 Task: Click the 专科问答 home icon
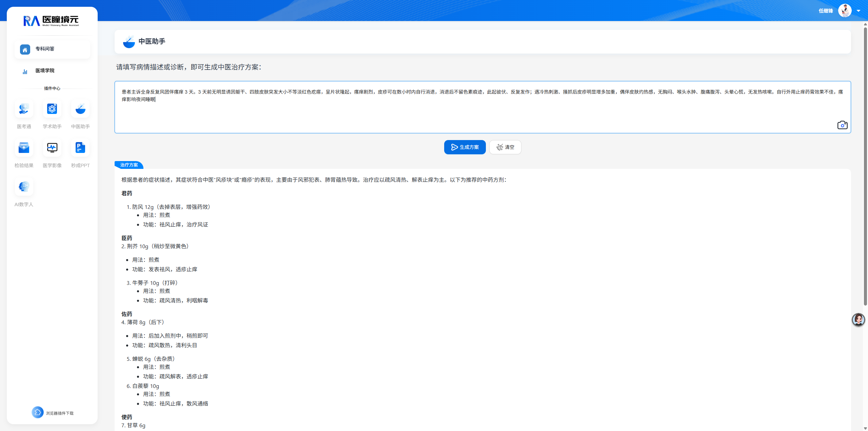(x=25, y=50)
